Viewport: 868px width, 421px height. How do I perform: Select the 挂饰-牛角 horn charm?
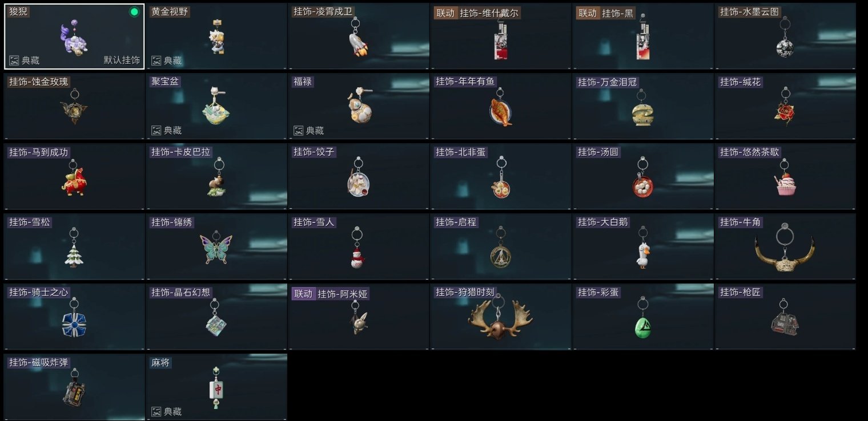[785, 247]
